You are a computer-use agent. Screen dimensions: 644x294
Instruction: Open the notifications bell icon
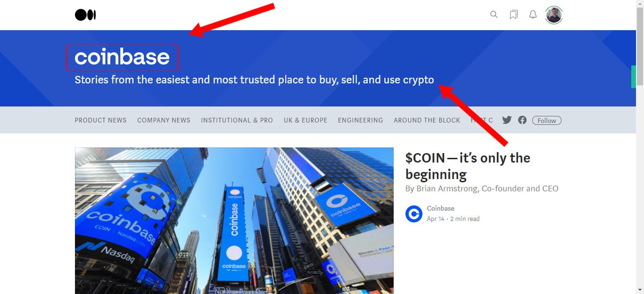click(x=533, y=15)
